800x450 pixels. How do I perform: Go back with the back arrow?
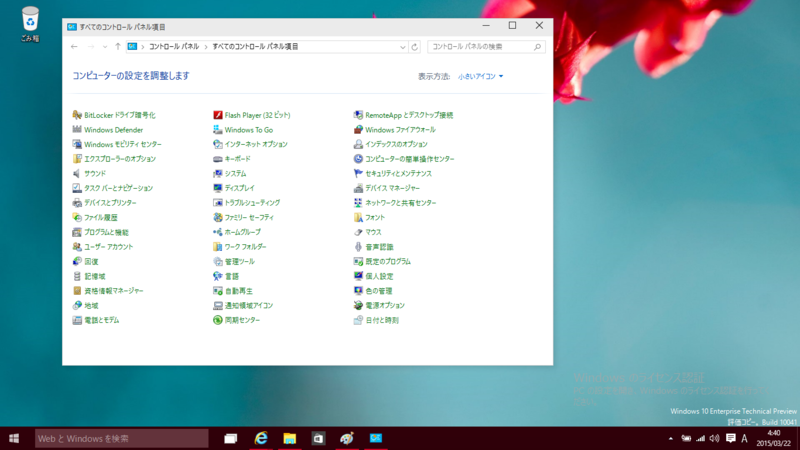[x=74, y=46]
